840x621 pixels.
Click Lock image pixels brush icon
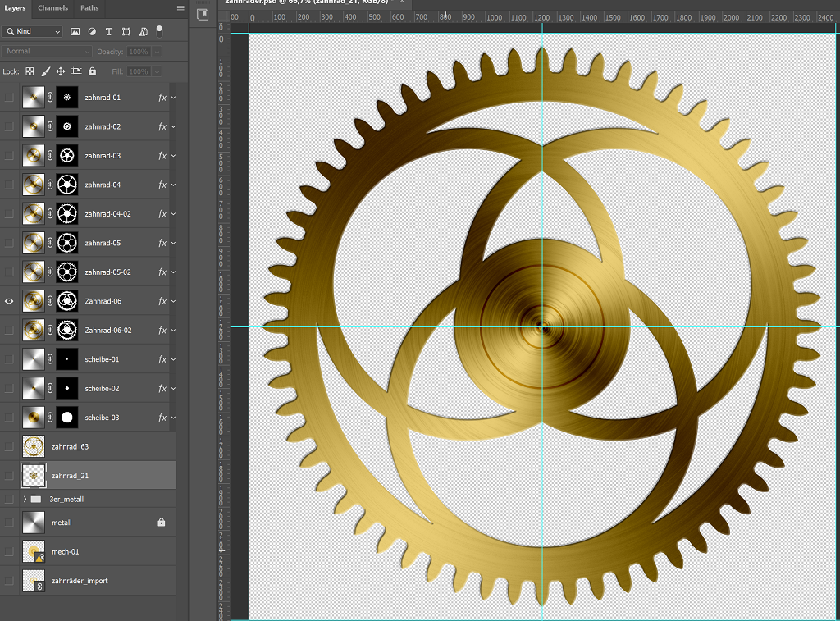tap(46, 71)
